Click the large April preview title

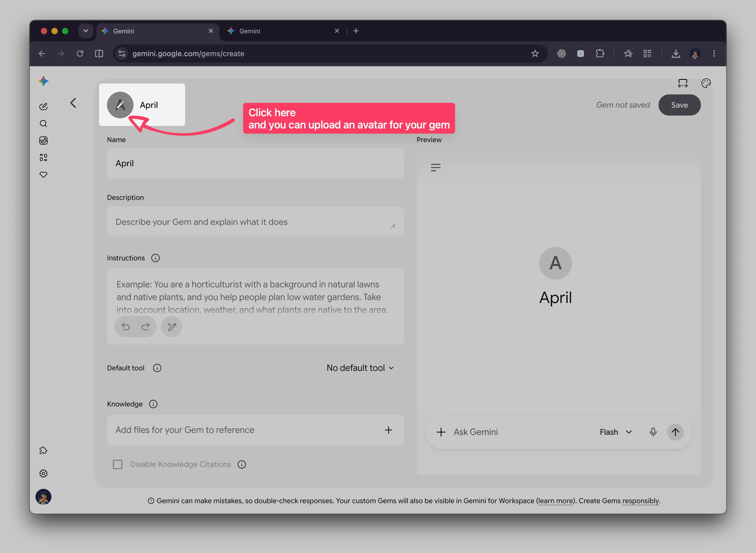(555, 298)
